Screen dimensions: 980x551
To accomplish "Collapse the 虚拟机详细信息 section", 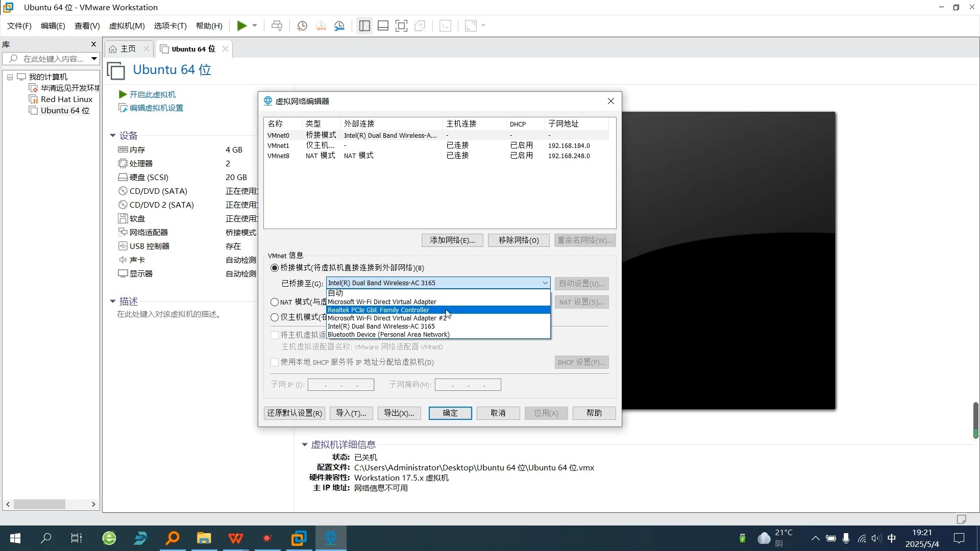I will [305, 444].
